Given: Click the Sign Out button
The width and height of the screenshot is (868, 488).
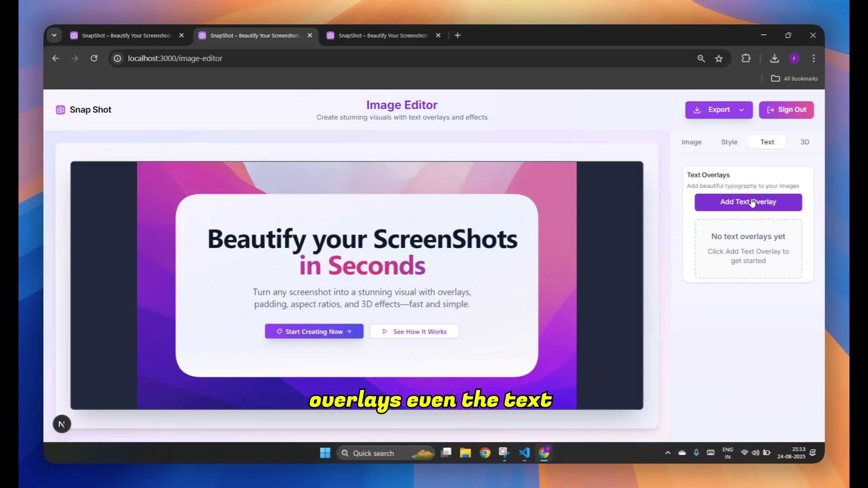Looking at the screenshot, I should 786,110.
